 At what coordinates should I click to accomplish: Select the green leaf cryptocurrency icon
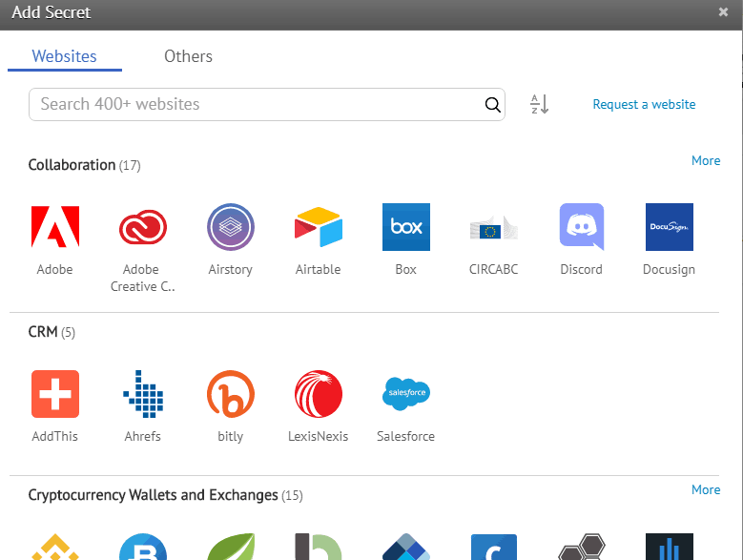[x=230, y=547]
